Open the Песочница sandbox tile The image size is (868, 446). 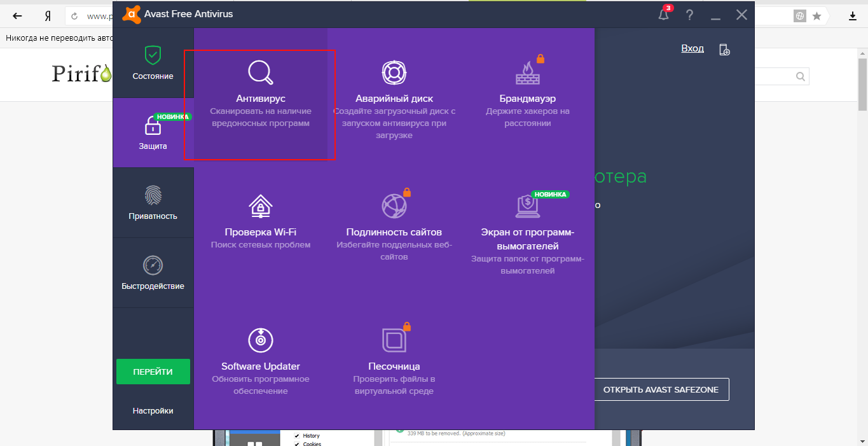click(394, 361)
